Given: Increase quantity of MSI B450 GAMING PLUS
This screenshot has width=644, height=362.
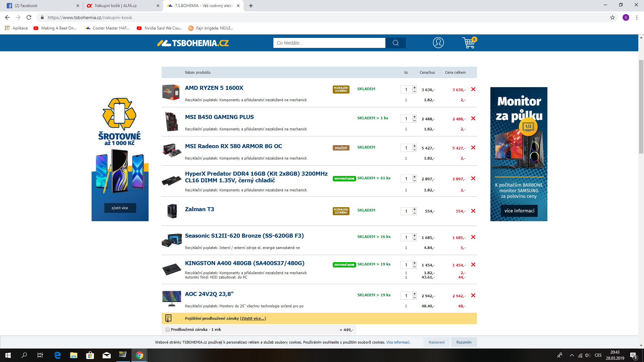Looking at the screenshot, I should 415,117.
